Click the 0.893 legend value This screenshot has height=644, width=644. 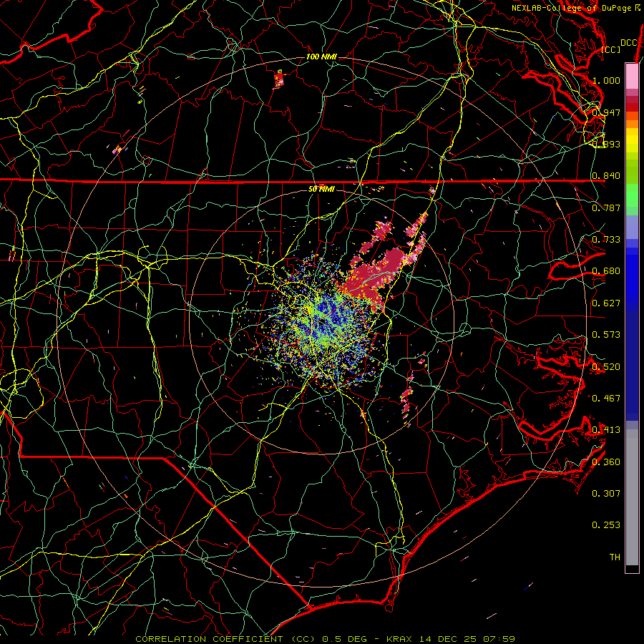606,144
